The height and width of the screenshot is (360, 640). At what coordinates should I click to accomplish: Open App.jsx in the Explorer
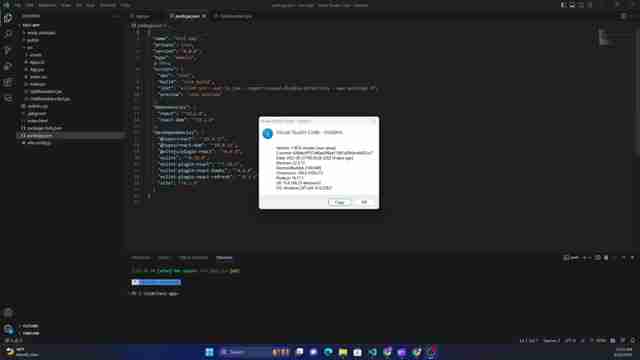[x=37, y=69]
